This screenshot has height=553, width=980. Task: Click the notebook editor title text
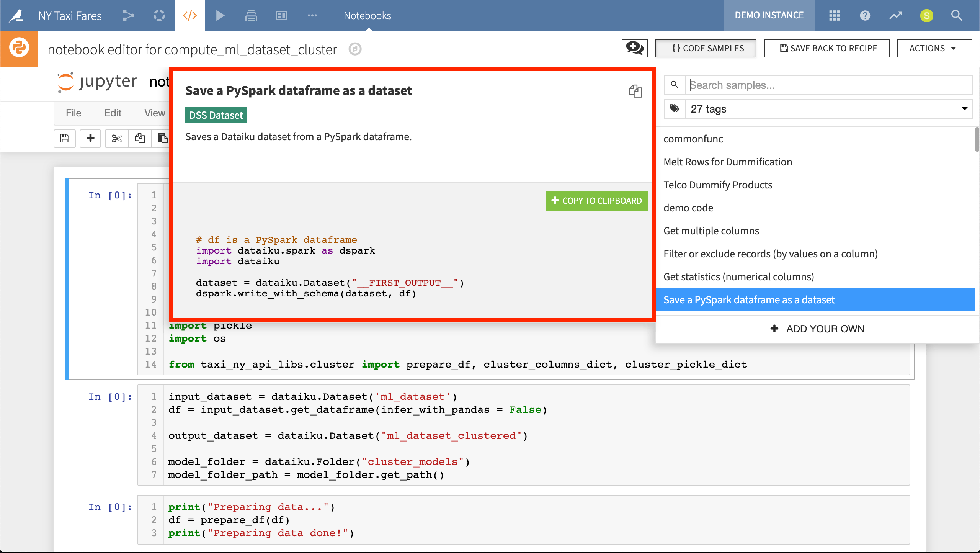tap(192, 49)
